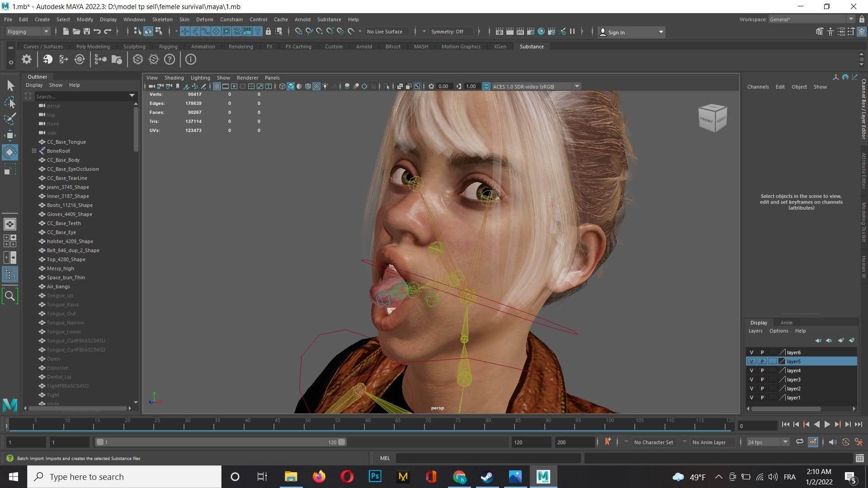This screenshot has width=868, height=488.
Task: Select the Move tool in toolbox
Action: pyautogui.click(x=10, y=135)
